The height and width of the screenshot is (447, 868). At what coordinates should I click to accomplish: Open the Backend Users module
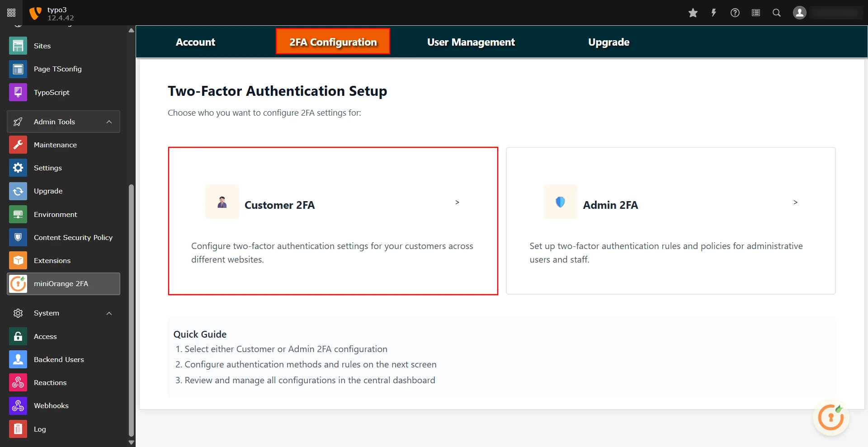59,359
